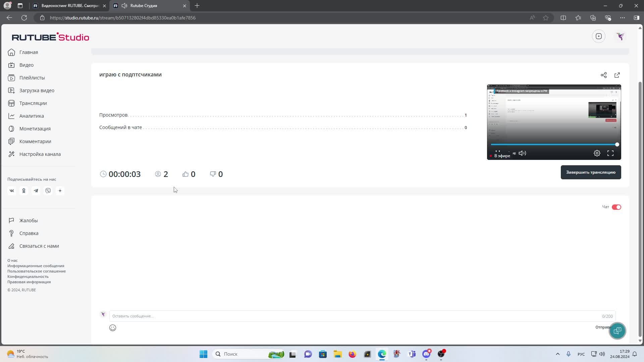Click the share icon next to stream title
This screenshot has width=644, height=362.
(x=603, y=75)
